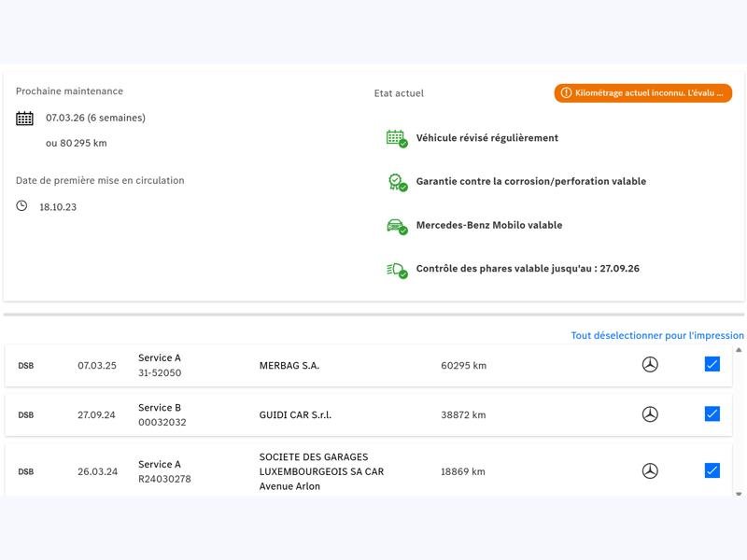Click Mercedes star logo in GUIDI CAR row
747x560 pixels.
click(x=650, y=414)
